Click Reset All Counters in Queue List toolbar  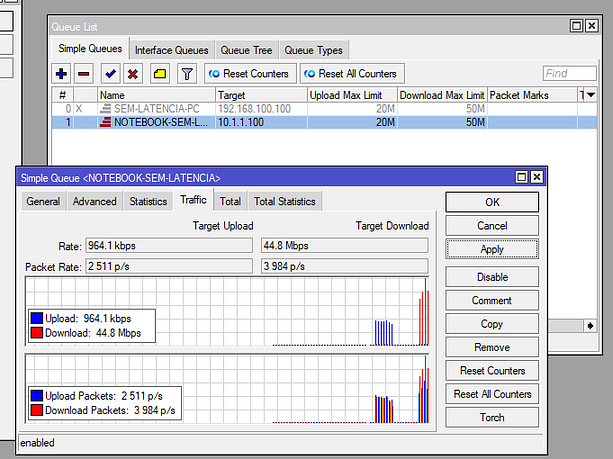350,74
